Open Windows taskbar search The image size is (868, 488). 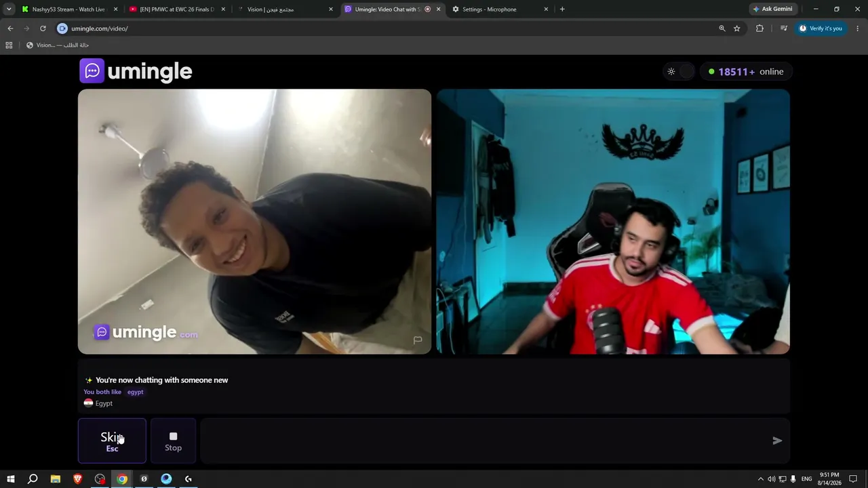coord(33,479)
